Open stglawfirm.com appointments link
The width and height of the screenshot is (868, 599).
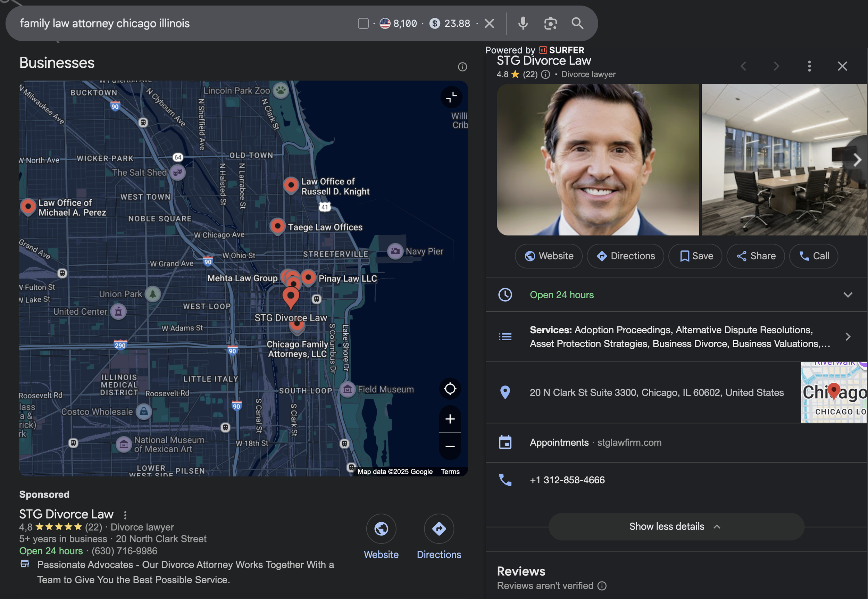coord(629,442)
